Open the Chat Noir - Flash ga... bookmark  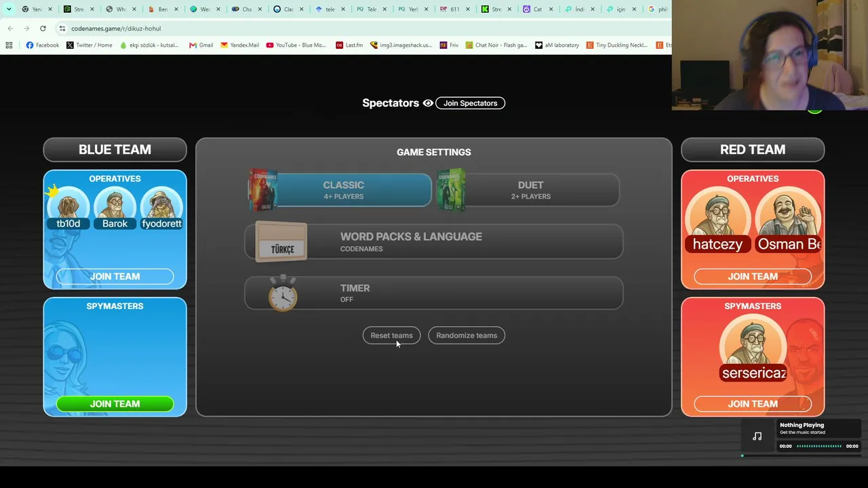point(496,45)
